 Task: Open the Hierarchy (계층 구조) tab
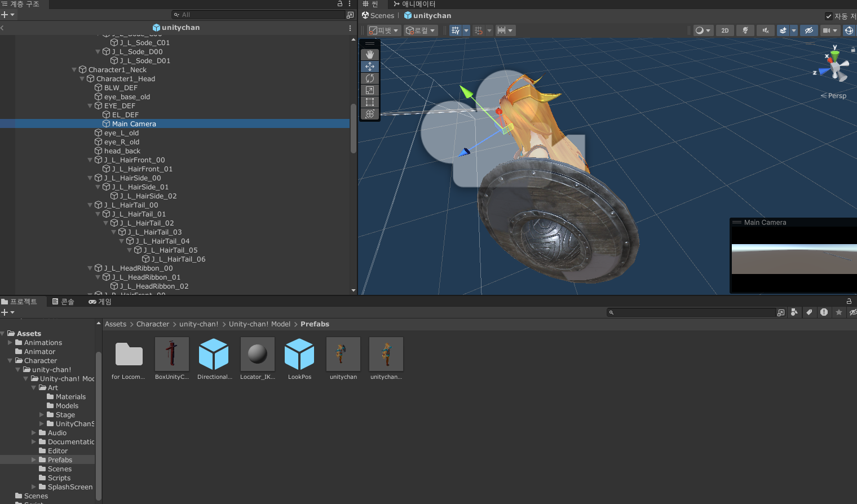[21, 4]
